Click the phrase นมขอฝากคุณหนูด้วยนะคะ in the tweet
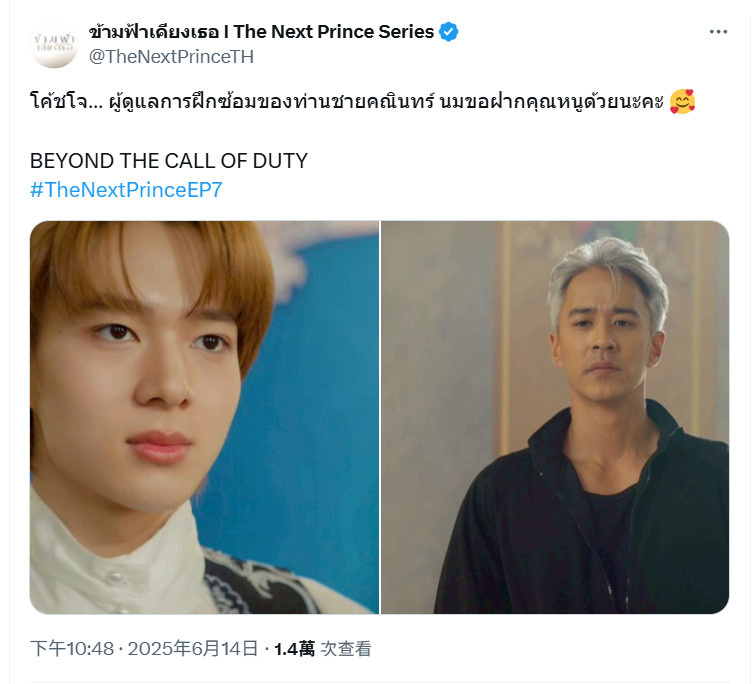This screenshot has width=756, height=684. 552,102
